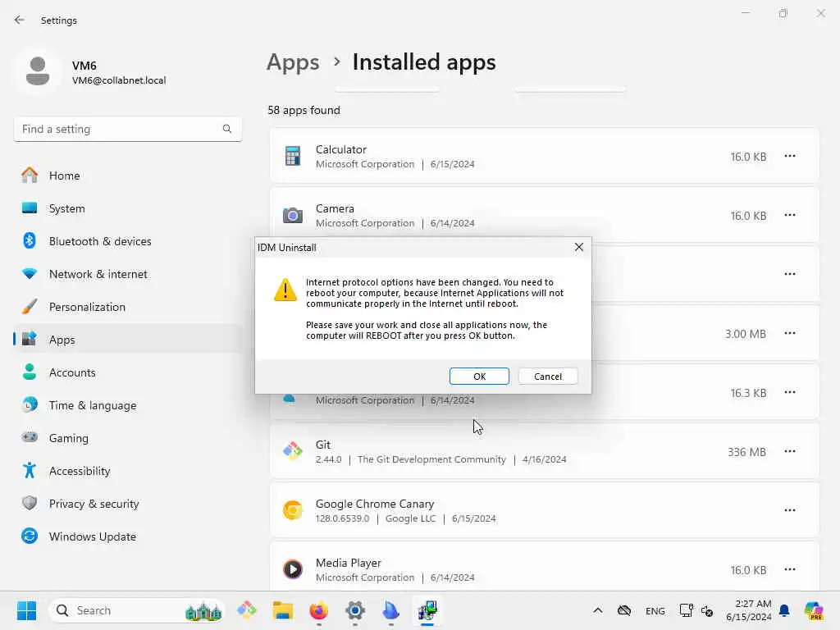The image size is (840, 630).
Task: Open Windows Update settings
Action: point(127,536)
